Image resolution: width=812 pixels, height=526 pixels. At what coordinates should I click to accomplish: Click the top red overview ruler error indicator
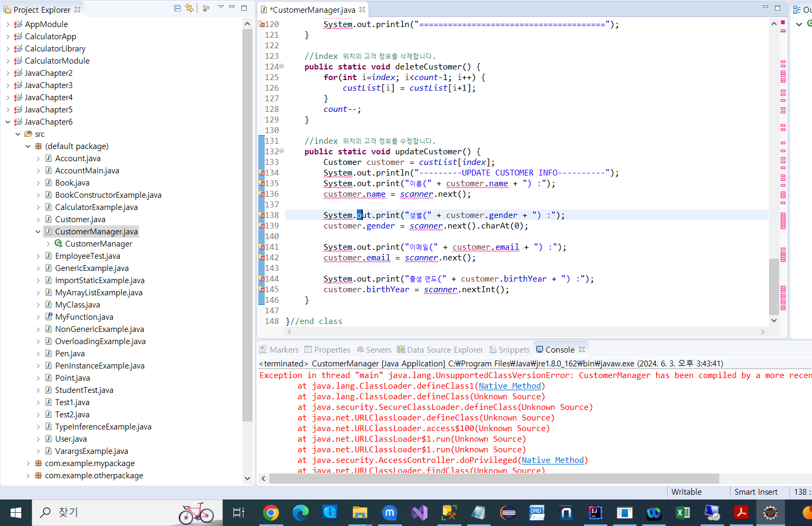pos(783,22)
